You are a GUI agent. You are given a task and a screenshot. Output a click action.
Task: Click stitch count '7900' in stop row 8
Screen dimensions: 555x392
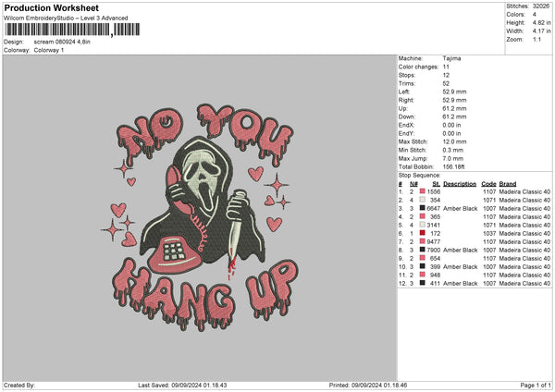[x=434, y=251]
